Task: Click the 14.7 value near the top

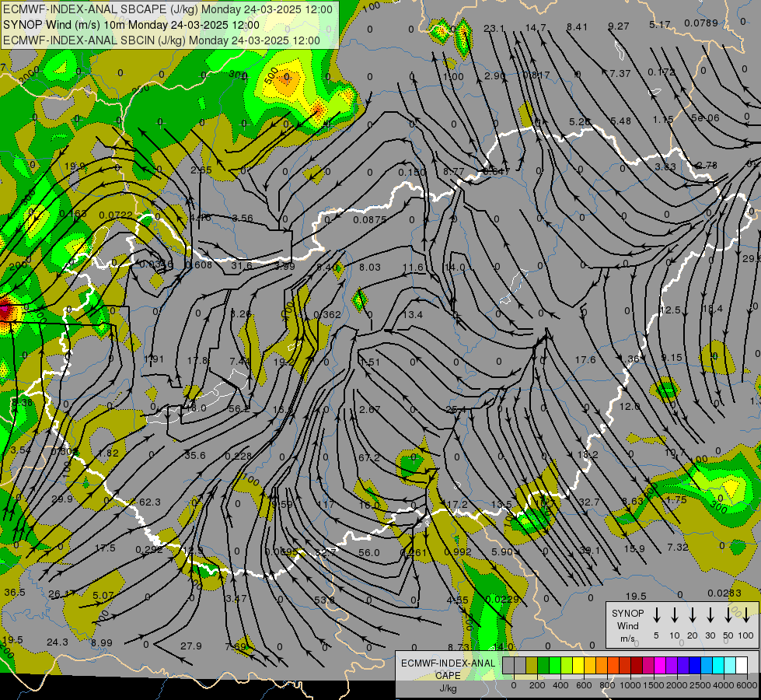Action: 536,28
